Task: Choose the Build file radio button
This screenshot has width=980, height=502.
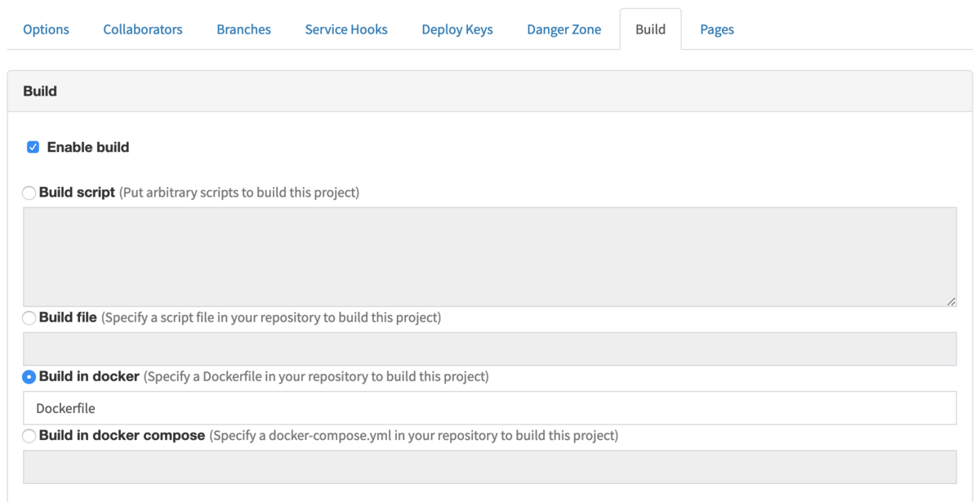Action: pos(29,318)
